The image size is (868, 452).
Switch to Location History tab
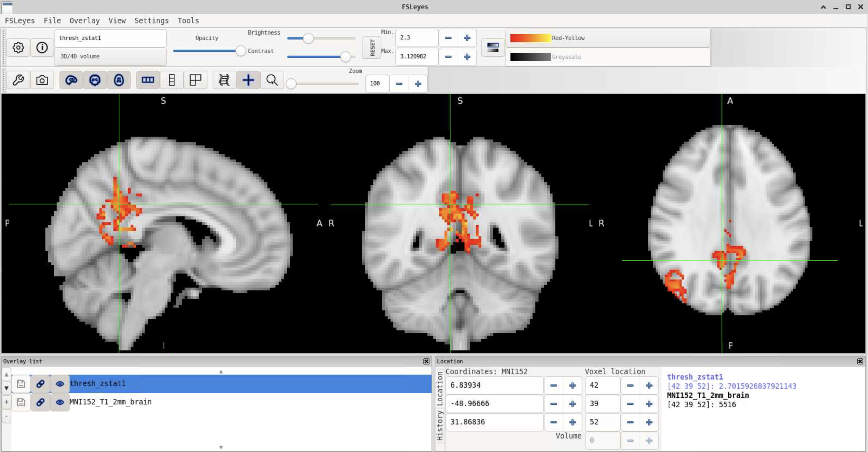[440, 425]
